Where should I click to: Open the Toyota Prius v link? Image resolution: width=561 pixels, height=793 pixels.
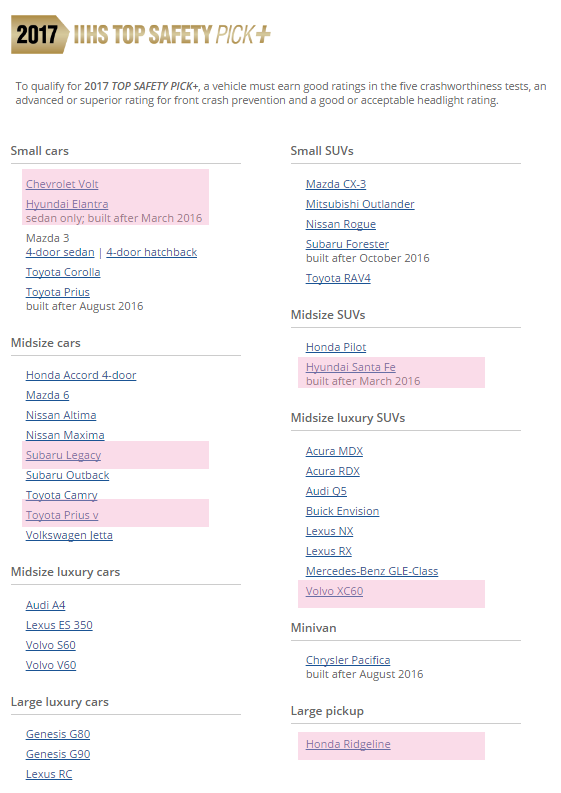tap(62, 515)
